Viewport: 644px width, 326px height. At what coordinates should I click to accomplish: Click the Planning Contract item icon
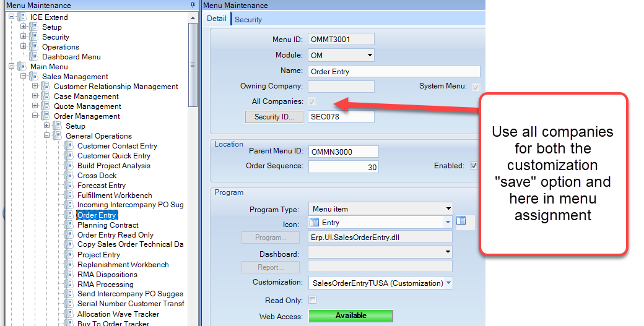click(x=69, y=225)
